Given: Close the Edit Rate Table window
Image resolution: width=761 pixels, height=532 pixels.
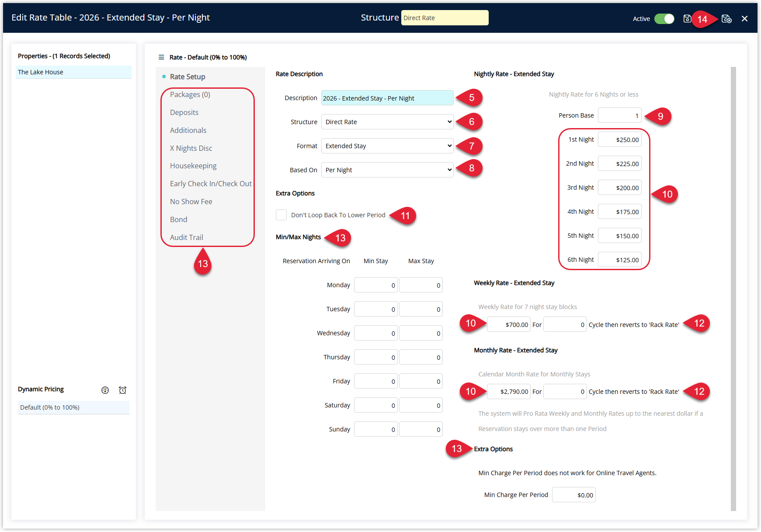Looking at the screenshot, I should (x=745, y=18).
